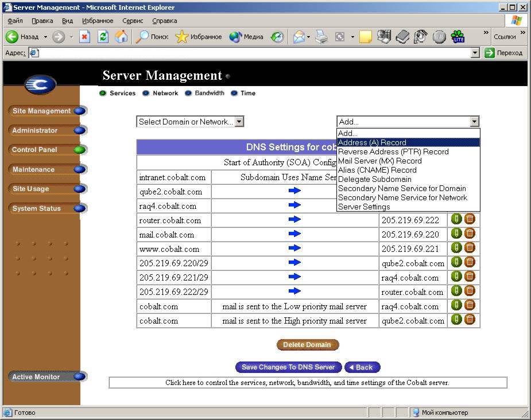531x420 pixels.
Task: Click the Refresh page icon
Action: click(103, 37)
